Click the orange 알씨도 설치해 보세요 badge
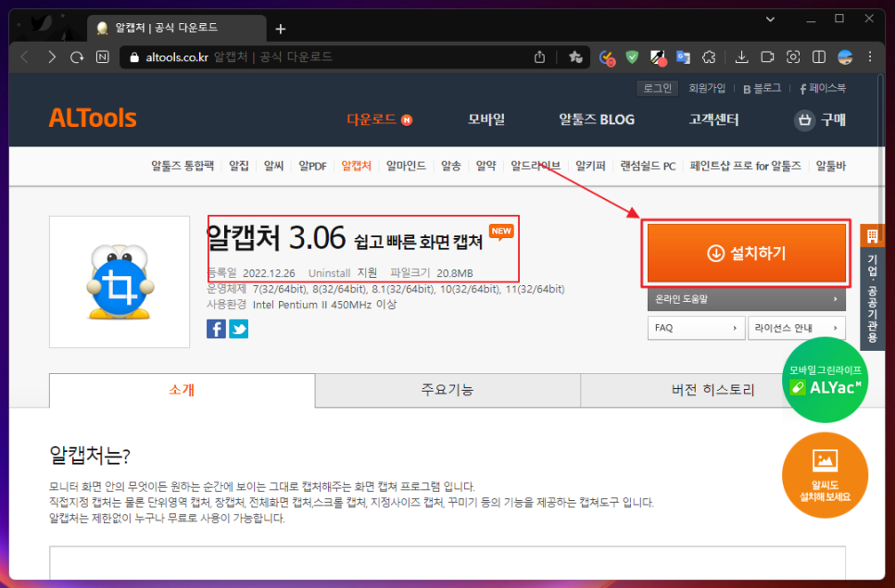Image resolution: width=895 pixels, height=588 pixels. 825,475
